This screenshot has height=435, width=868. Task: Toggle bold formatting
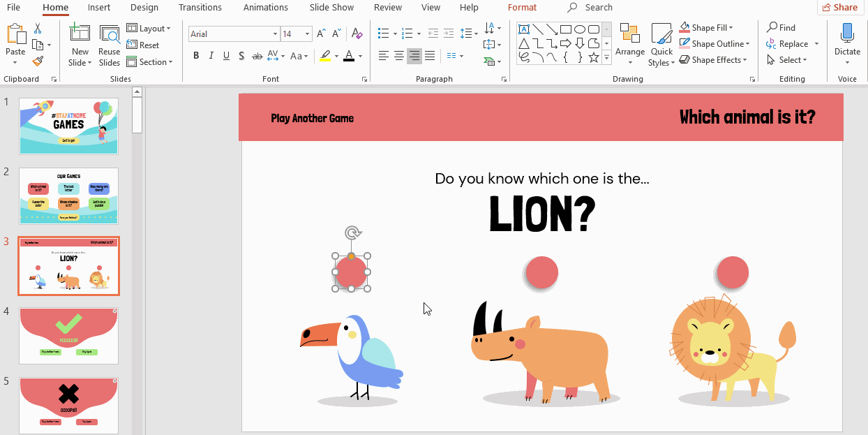[195, 56]
